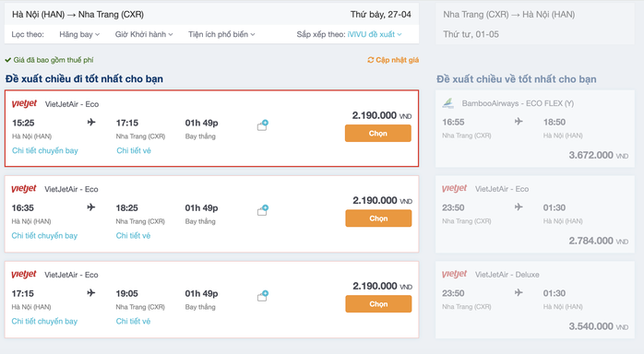The height and width of the screenshot is (354, 644).
Task: Open Chi tiết vé for the 17:15 flight
Action: click(133, 321)
